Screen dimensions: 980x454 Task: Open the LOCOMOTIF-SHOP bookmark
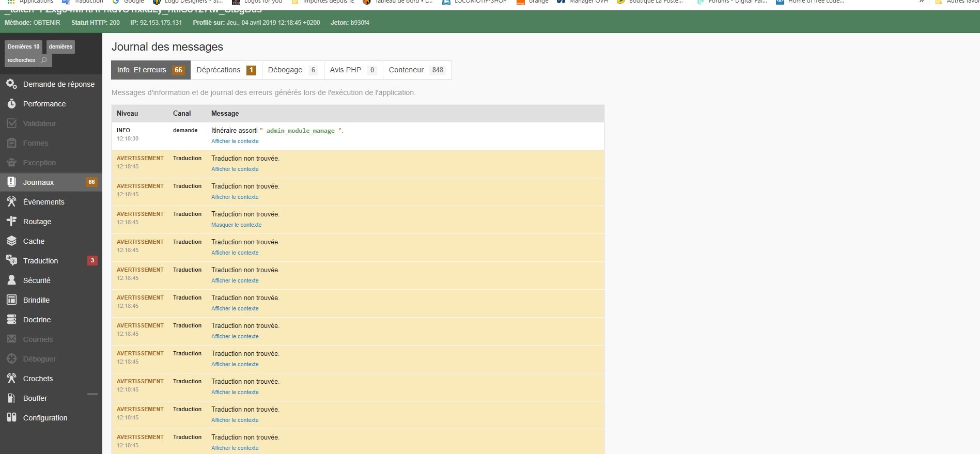475,2
